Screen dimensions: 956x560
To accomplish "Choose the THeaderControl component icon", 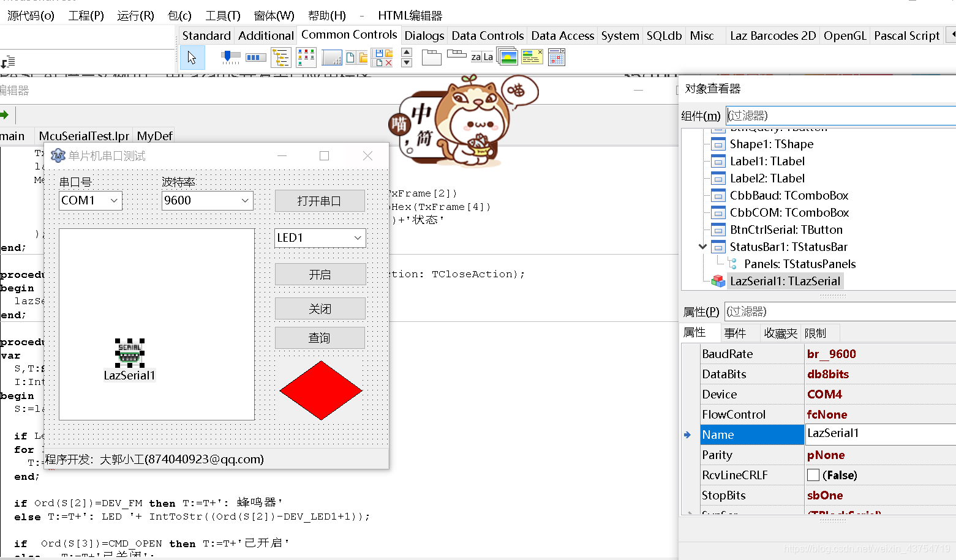I will tap(482, 57).
